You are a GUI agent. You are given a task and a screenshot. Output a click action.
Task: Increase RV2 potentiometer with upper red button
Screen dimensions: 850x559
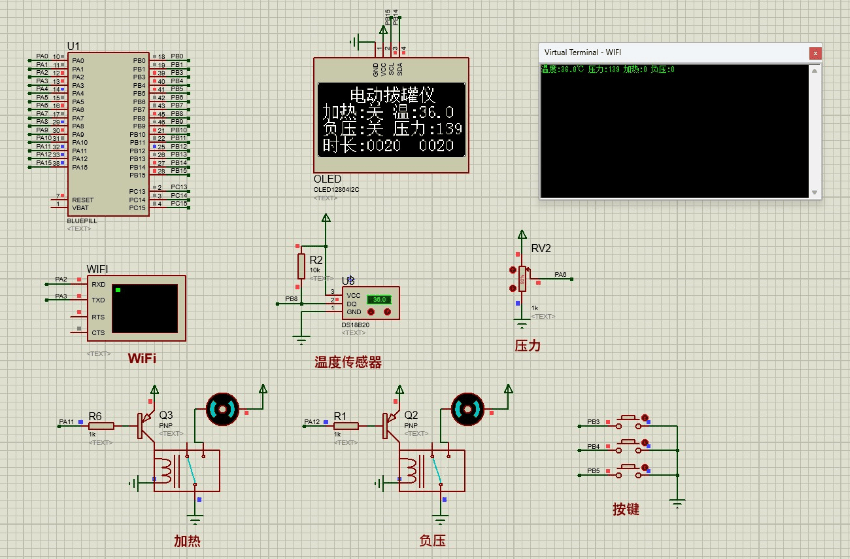(512, 270)
